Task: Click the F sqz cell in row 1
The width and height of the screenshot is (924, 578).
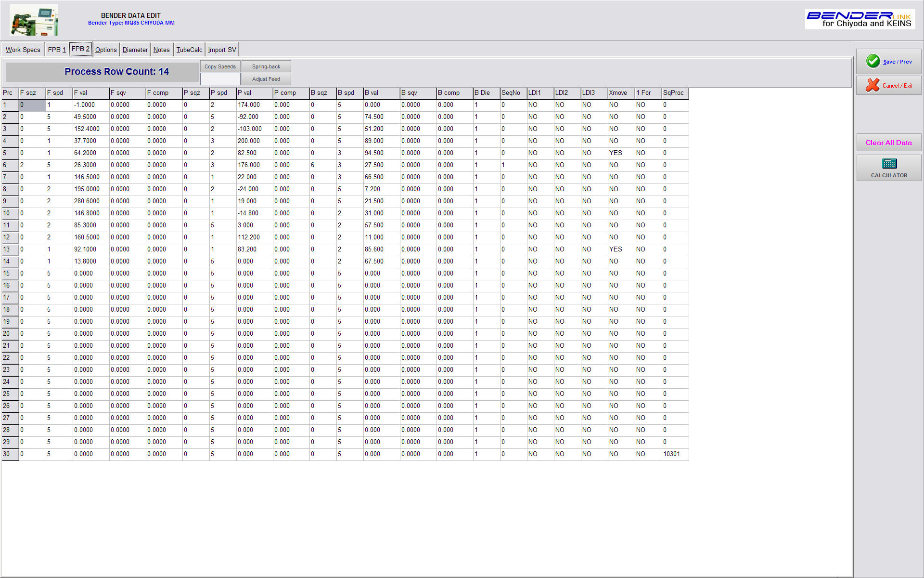Action: coord(32,105)
